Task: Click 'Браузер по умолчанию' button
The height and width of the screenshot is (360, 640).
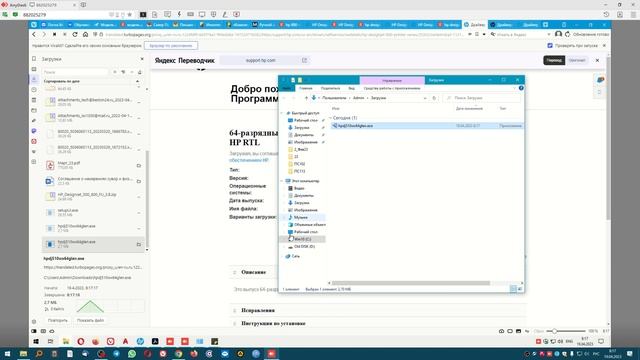Action: tap(171, 46)
